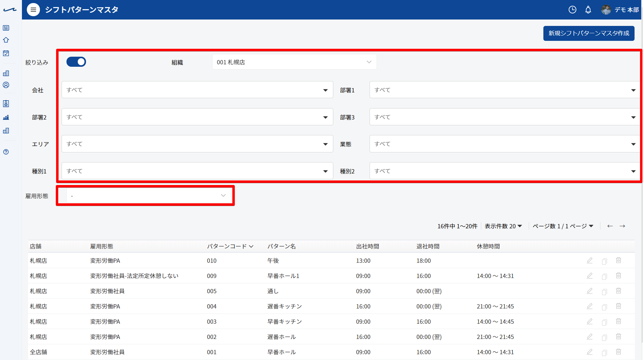The height and width of the screenshot is (360, 644).
Task: Click the 店舗 column header
Action: (x=36, y=246)
